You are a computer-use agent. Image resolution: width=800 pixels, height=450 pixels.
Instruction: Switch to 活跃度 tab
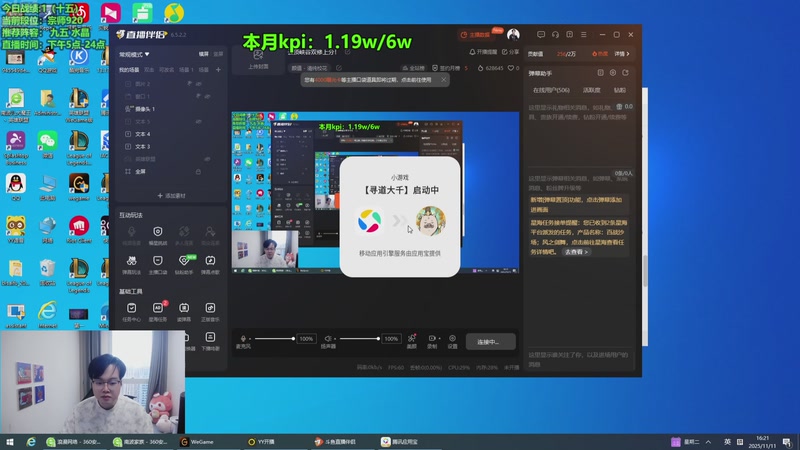(x=592, y=90)
